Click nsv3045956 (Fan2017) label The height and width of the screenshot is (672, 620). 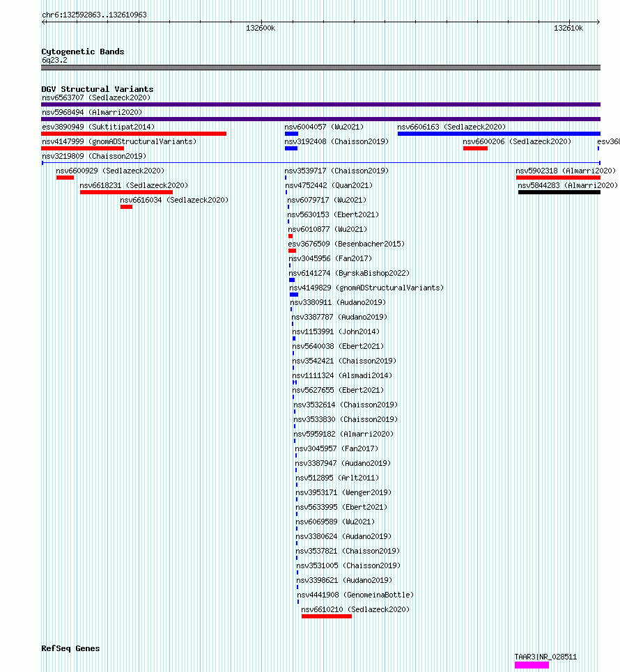point(331,258)
